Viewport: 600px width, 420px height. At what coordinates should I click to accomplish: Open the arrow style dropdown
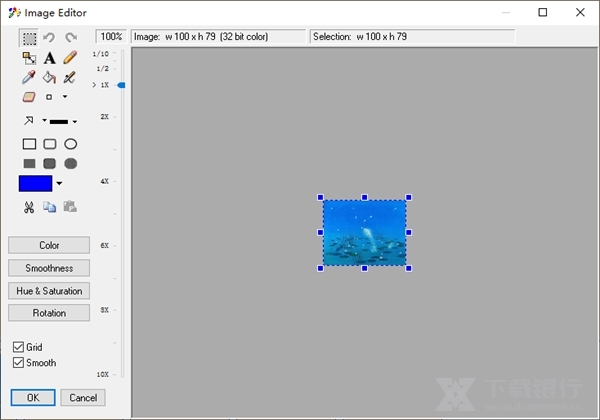click(x=44, y=120)
